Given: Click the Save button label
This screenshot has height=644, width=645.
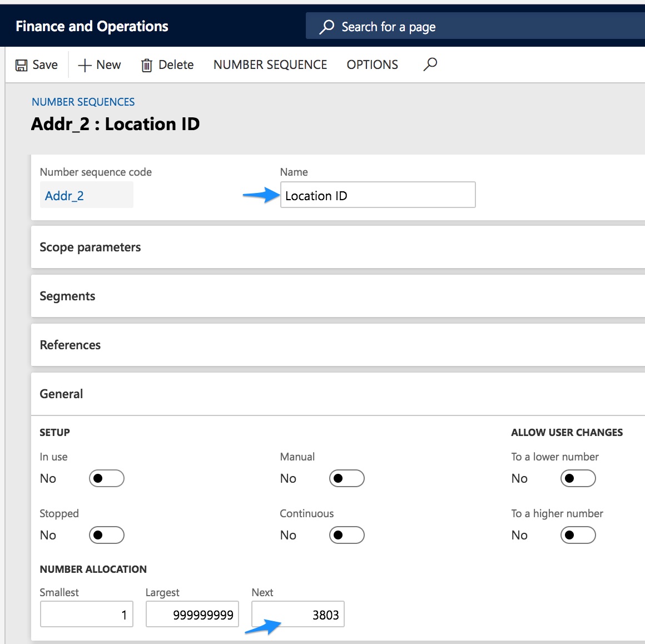Looking at the screenshot, I should pyautogui.click(x=45, y=65).
